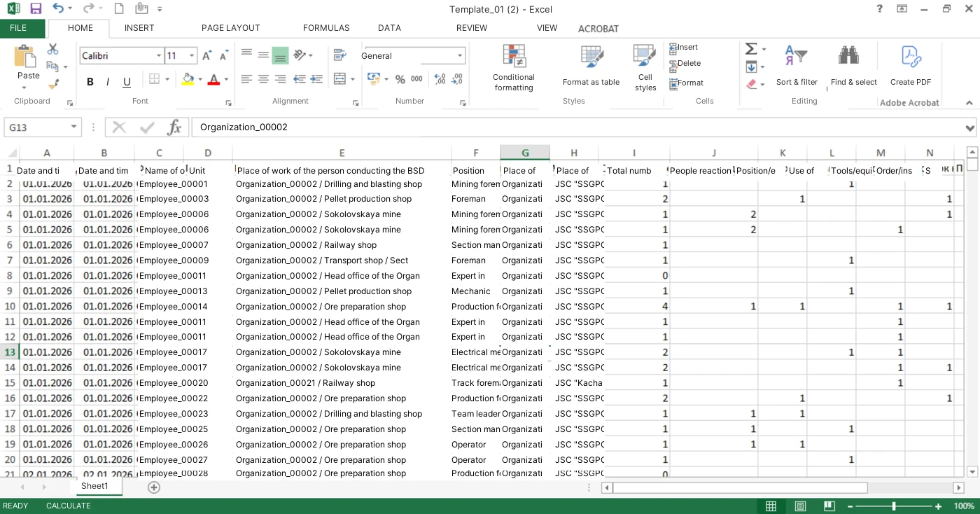Expand Merge & Center dropdown arrow
The height and width of the screenshot is (514, 980).
coord(352,79)
